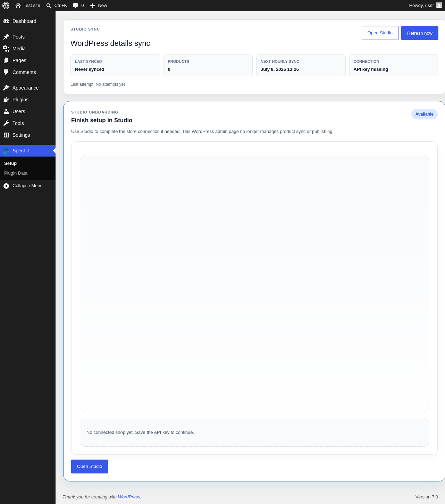445x504 pixels.
Task: Go to Users via the person icon
Action: [6, 111]
